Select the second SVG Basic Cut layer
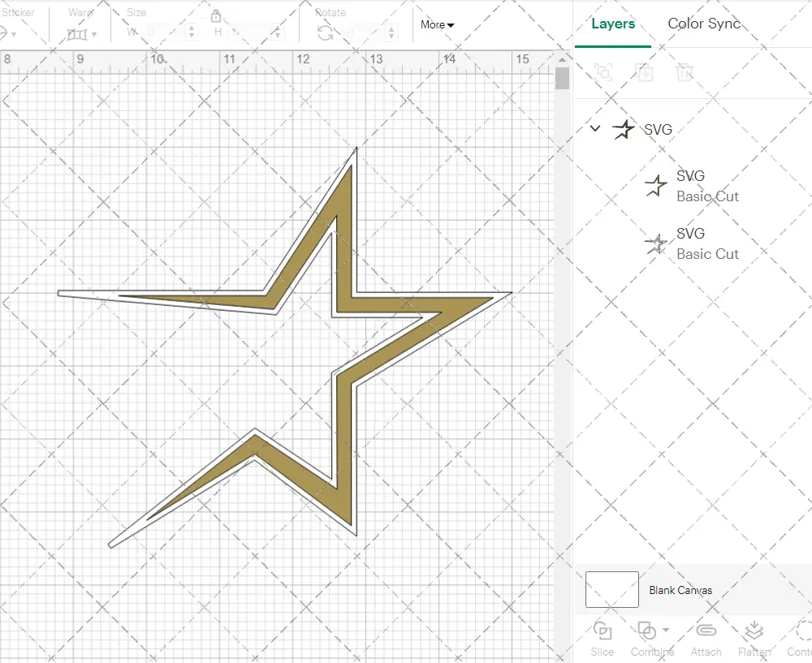This screenshot has height=663, width=812. point(693,243)
